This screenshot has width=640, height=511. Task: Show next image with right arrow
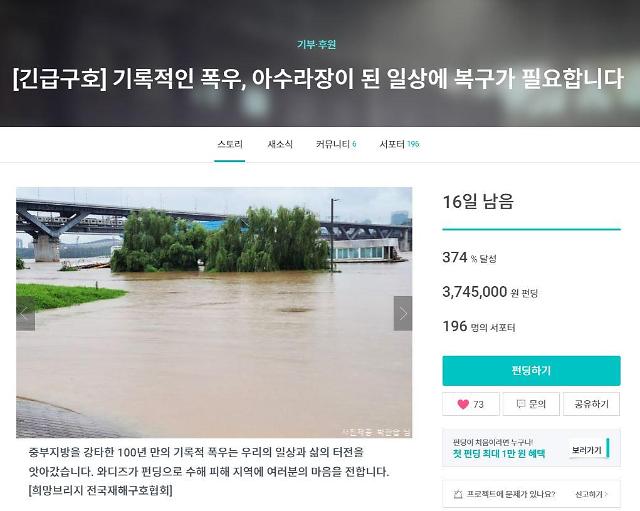[x=403, y=313]
